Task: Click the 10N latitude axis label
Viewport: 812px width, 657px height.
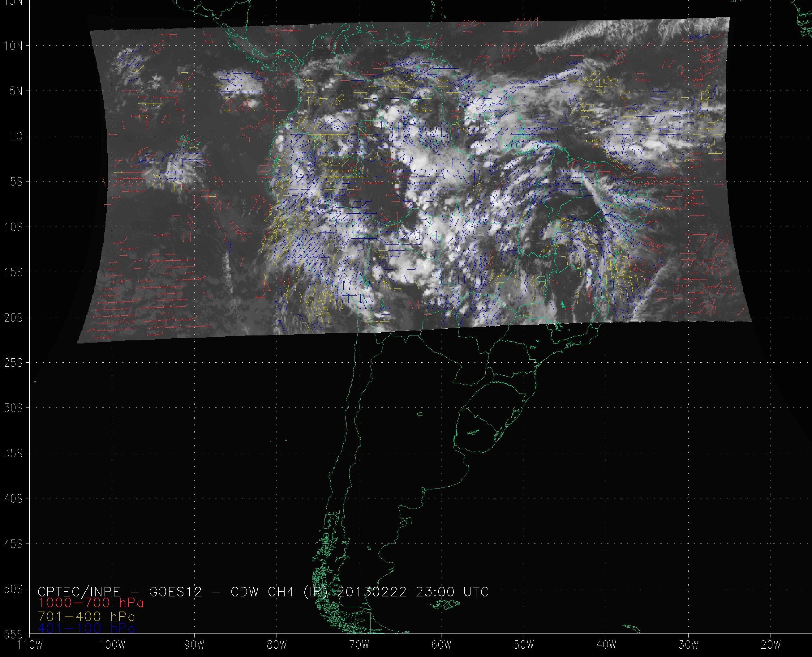Action: (x=13, y=46)
